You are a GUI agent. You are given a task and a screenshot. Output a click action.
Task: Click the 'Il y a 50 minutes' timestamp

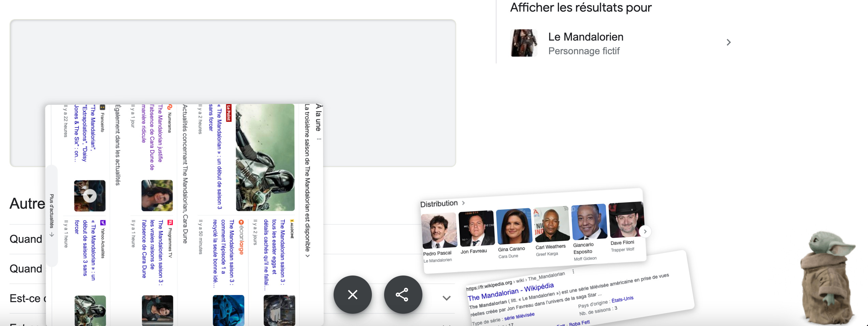coord(200,237)
